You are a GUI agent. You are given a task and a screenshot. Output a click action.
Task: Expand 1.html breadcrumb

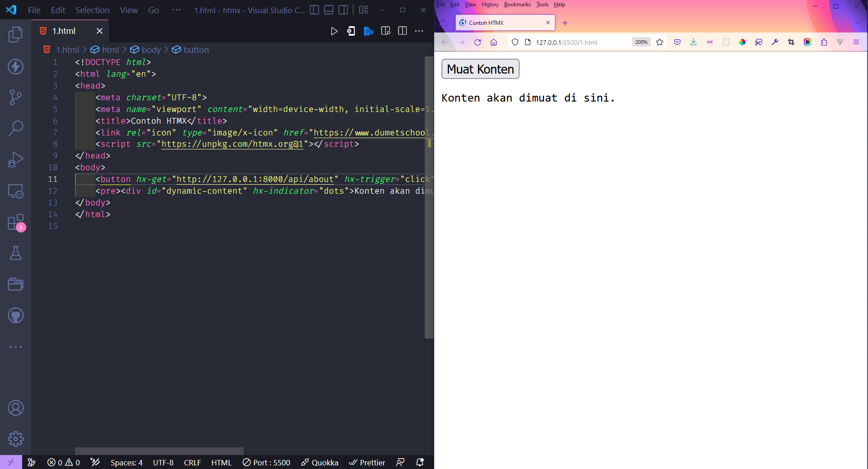(x=67, y=50)
